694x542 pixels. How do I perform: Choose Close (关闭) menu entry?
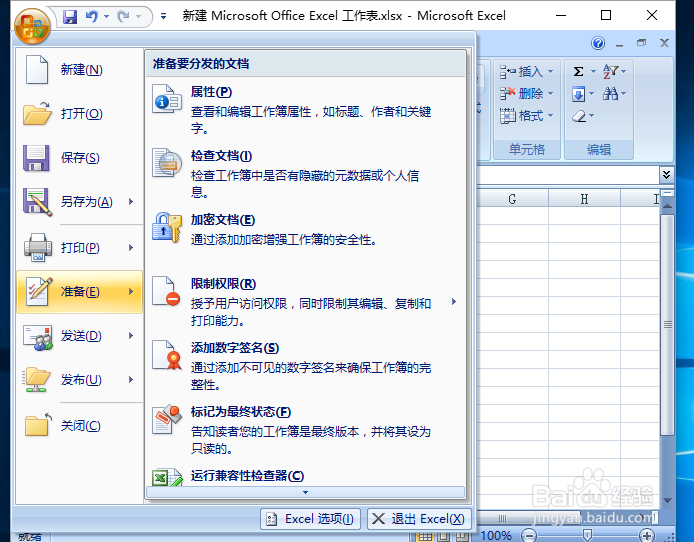pyautogui.click(x=80, y=426)
